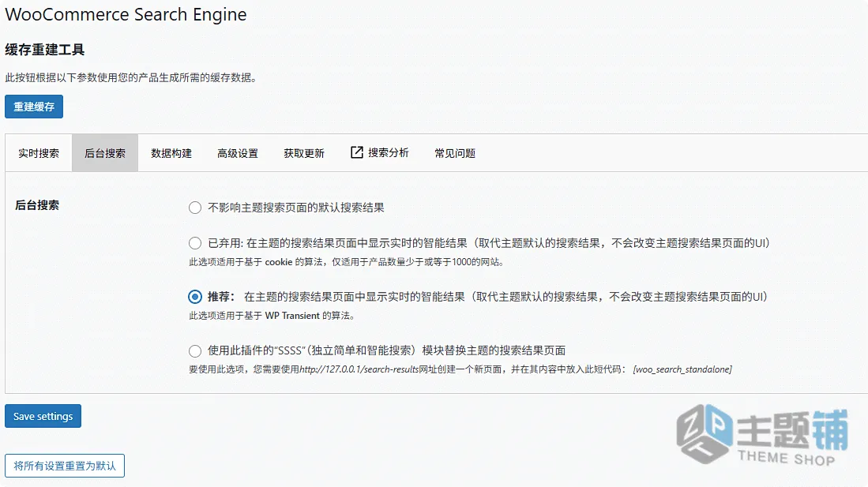Open the 高级设置 tab

point(238,153)
